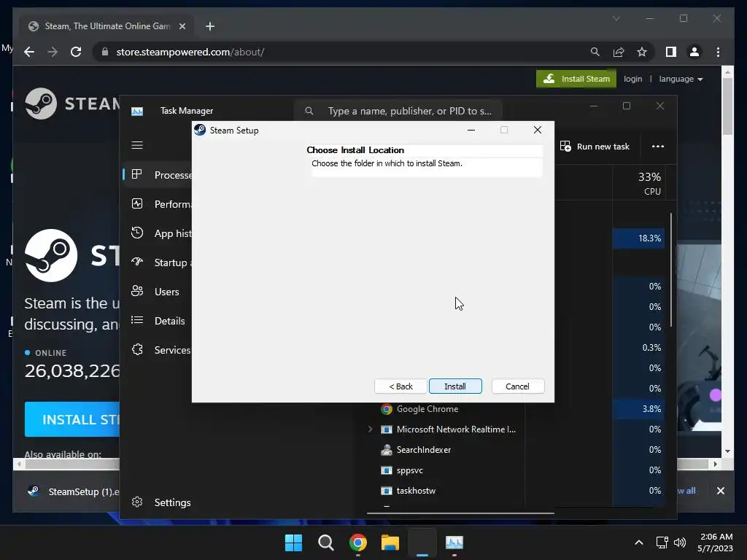Open volume tray icon
The image size is (747, 560).
pyautogui.click(x=679, y=542)
